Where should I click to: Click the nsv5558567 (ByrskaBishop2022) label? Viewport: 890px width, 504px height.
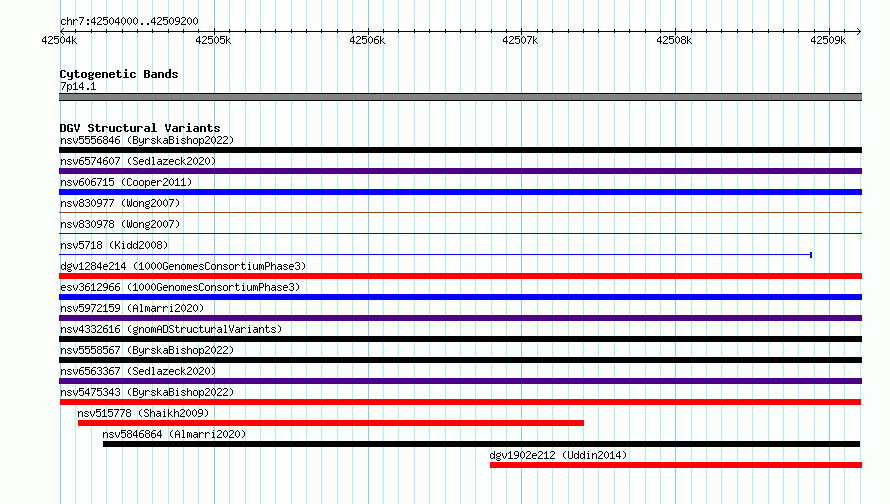[x=147, y=350]
